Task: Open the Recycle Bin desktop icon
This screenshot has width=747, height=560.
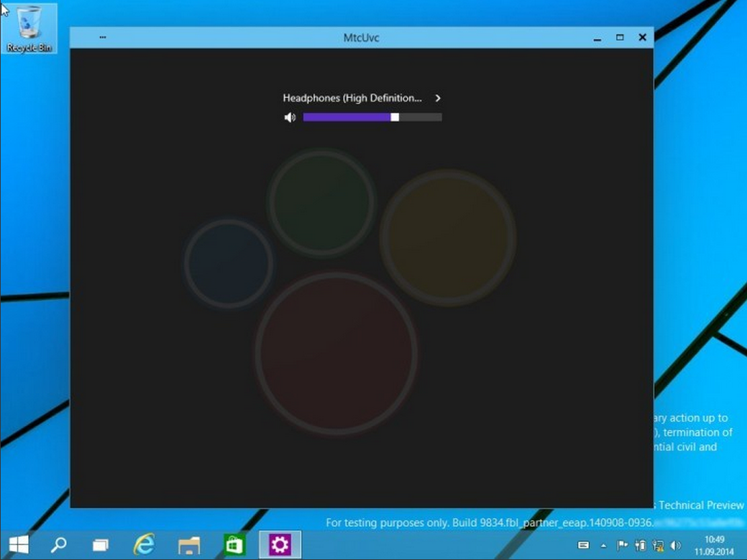Action: pyautogui.click(x=29, y=29)
